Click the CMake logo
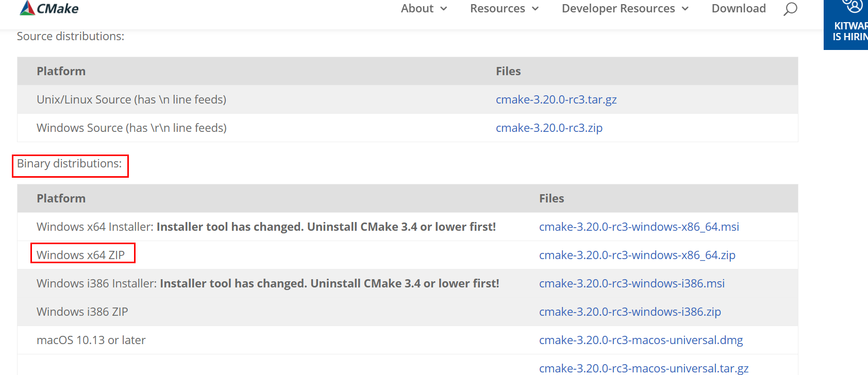Screen dimensions: 868x375 point(49,8)
